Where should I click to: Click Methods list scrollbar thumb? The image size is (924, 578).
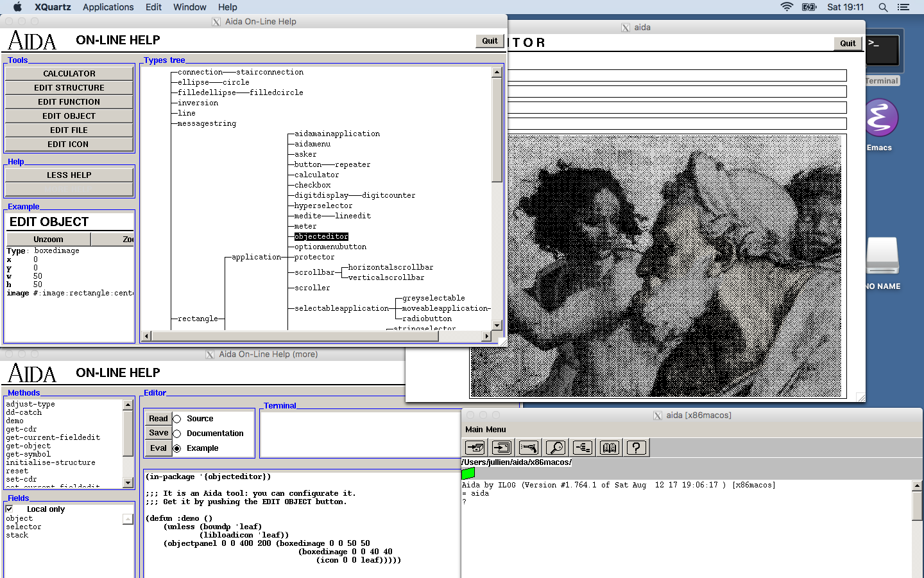tap(128, 433)
